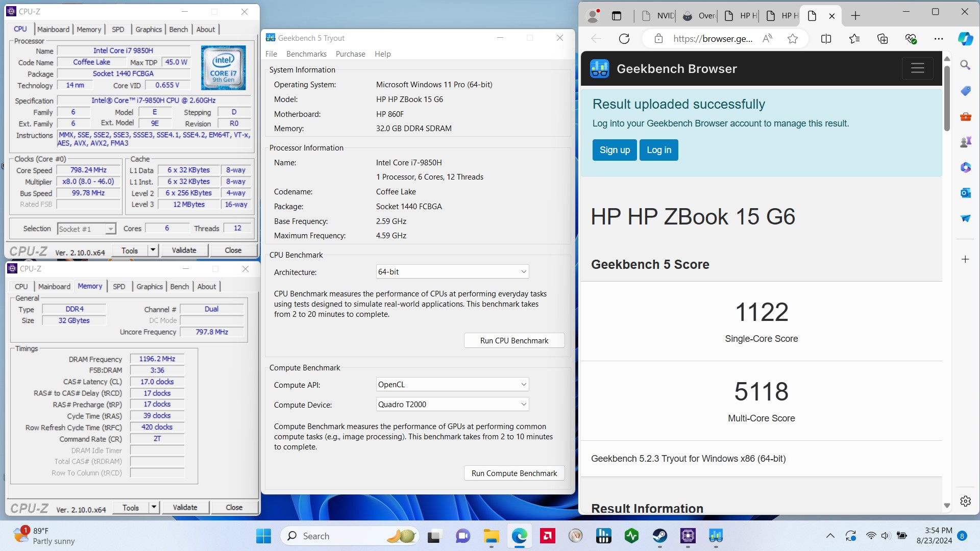Viewport: 980px width, 551px height.
Task: Open the Edge sidebar Microsoft 365 icon
Action: pos(965,167)
